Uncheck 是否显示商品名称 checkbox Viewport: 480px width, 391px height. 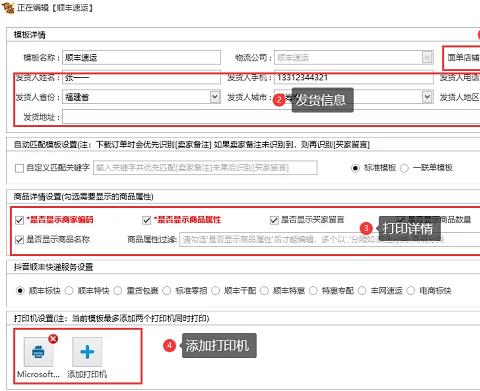[x=19, y=239]
